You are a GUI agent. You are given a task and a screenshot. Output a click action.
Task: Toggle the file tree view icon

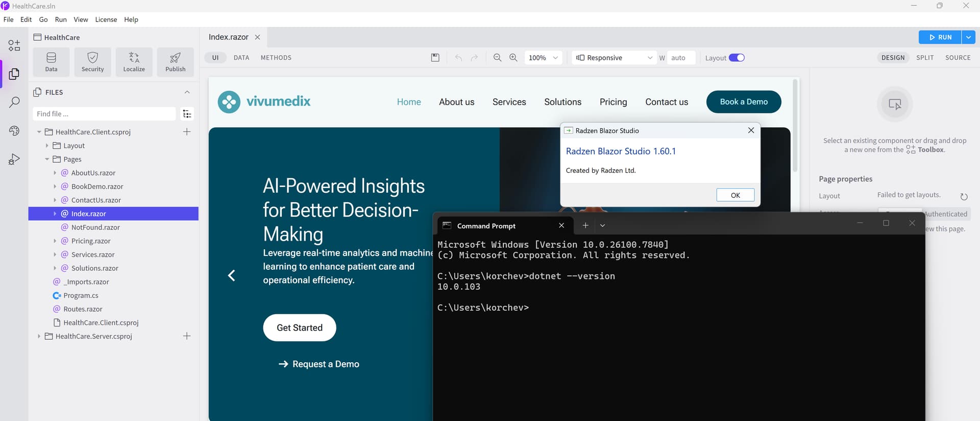point(187,114)
